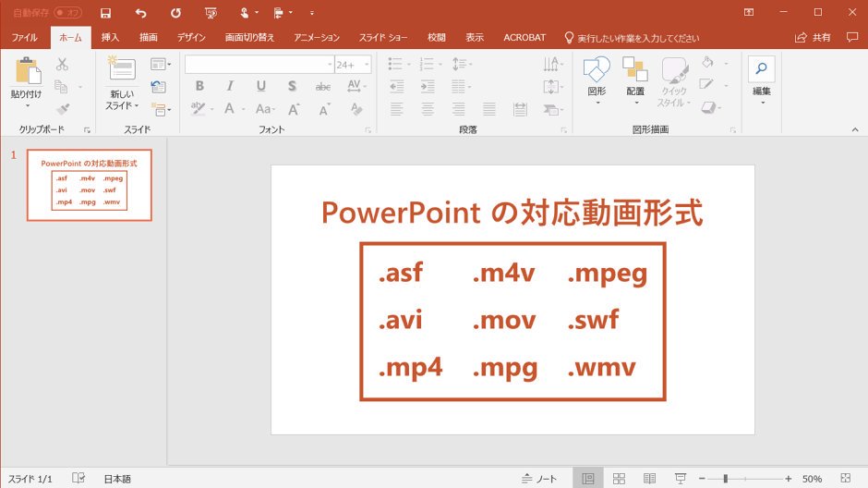Open the font name dropdown
The image size is (868, 488).
330,65
